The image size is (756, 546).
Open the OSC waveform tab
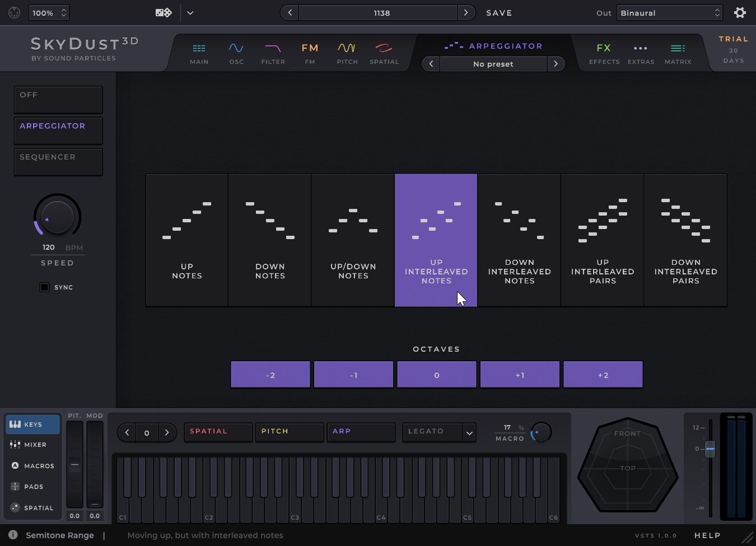click(236, 54)
